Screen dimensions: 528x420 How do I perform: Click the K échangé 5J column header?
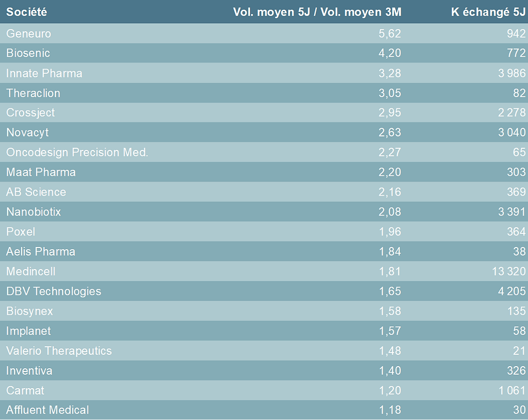[488, 12]
